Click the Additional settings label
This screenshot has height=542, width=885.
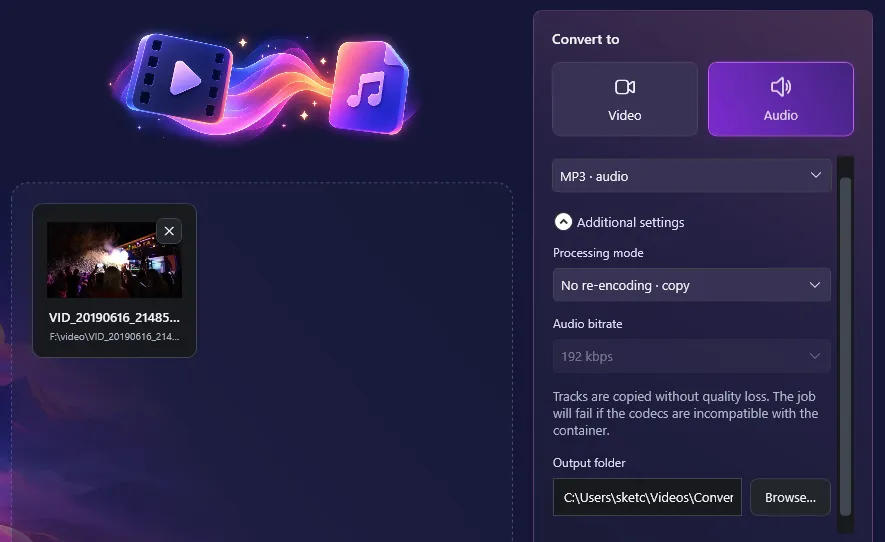(x=630, y=222)
